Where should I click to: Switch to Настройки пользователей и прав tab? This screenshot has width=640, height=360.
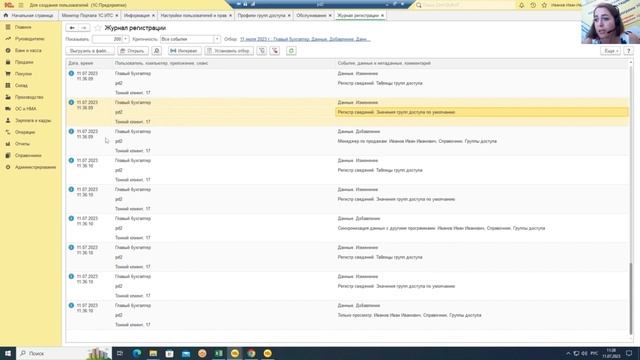tap(193, 16)
